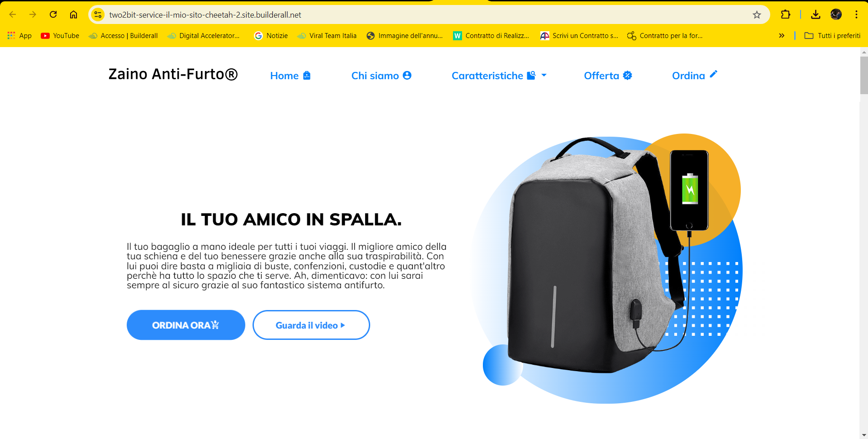Click the profile avatar icon
The image size is (868, 439).
[836, 14]
